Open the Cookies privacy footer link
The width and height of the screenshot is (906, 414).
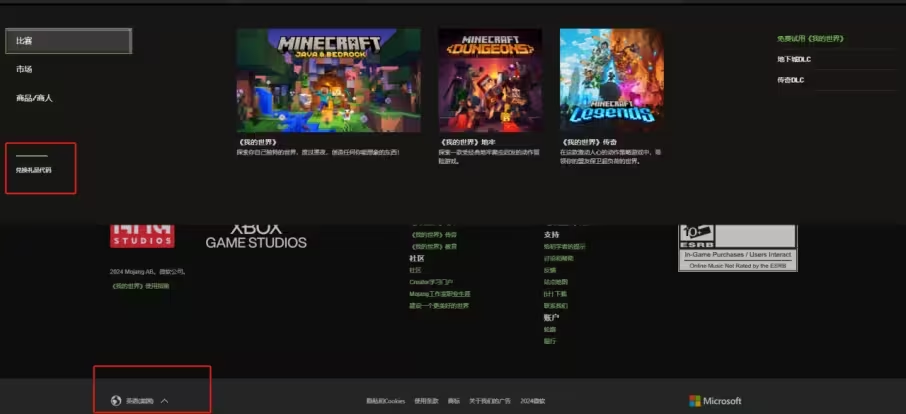(x=385, y=401)
